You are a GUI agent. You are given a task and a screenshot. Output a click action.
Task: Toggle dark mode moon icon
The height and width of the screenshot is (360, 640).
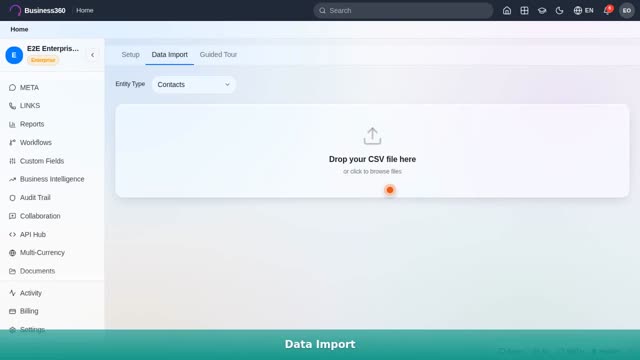(x=559, y=11)
